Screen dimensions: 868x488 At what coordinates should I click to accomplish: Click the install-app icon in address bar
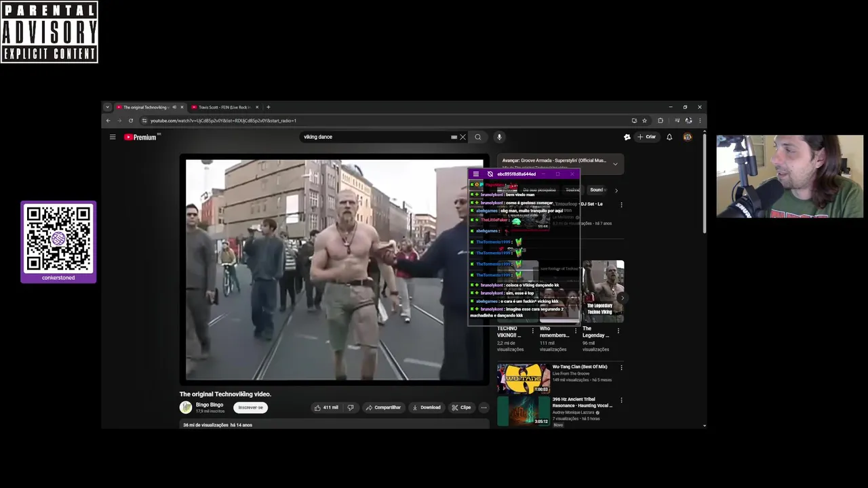tap(634, 121)
